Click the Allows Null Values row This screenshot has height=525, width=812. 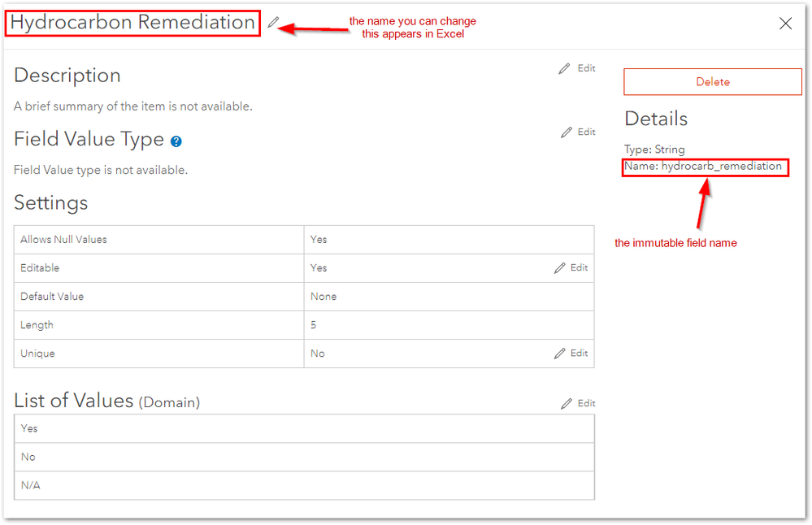click(x=158, y=240)
